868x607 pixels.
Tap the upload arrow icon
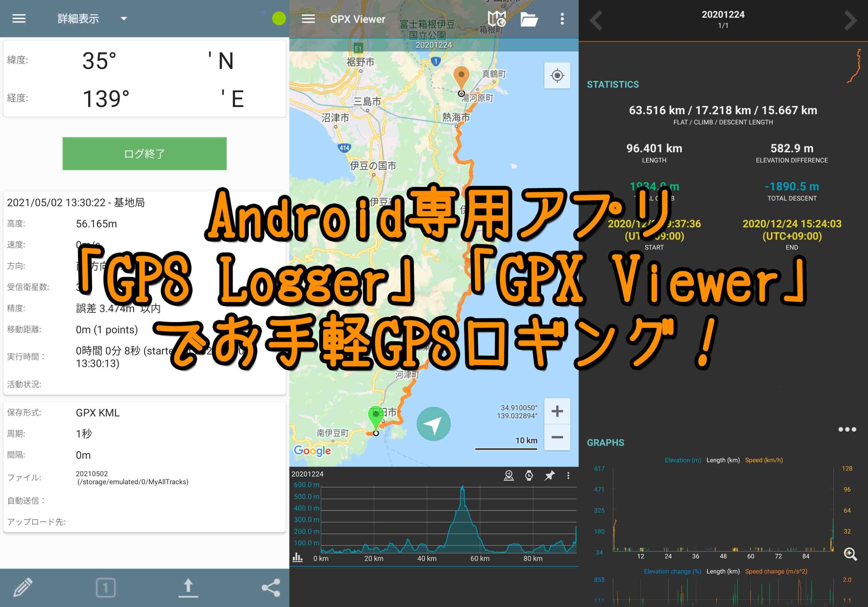[x=188, y=588]
